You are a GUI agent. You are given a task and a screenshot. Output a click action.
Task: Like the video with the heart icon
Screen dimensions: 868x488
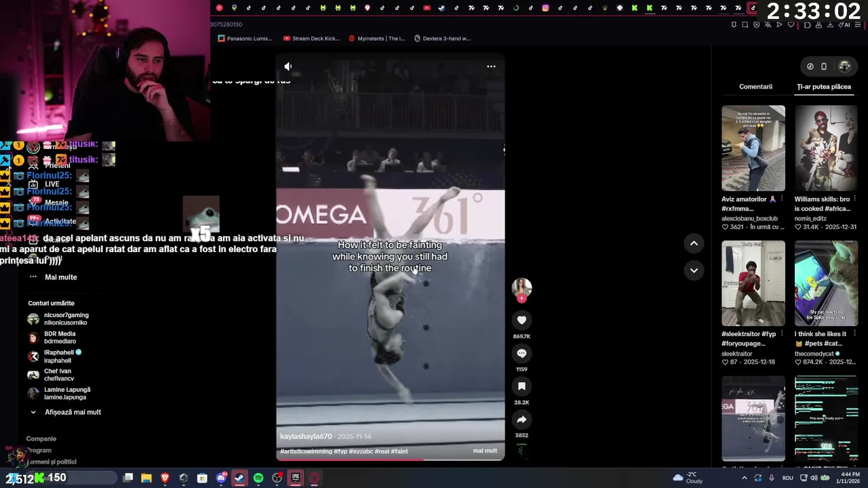coord(521,320)
